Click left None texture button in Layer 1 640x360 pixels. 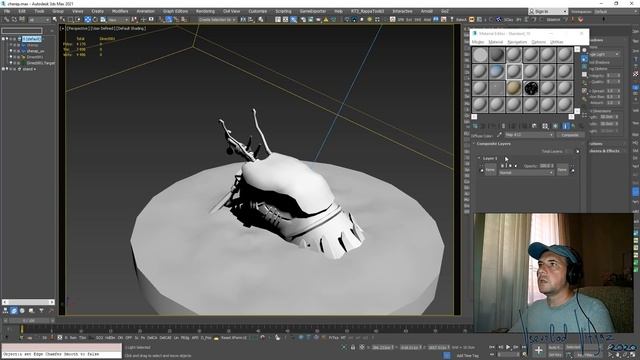pos(490,169)
